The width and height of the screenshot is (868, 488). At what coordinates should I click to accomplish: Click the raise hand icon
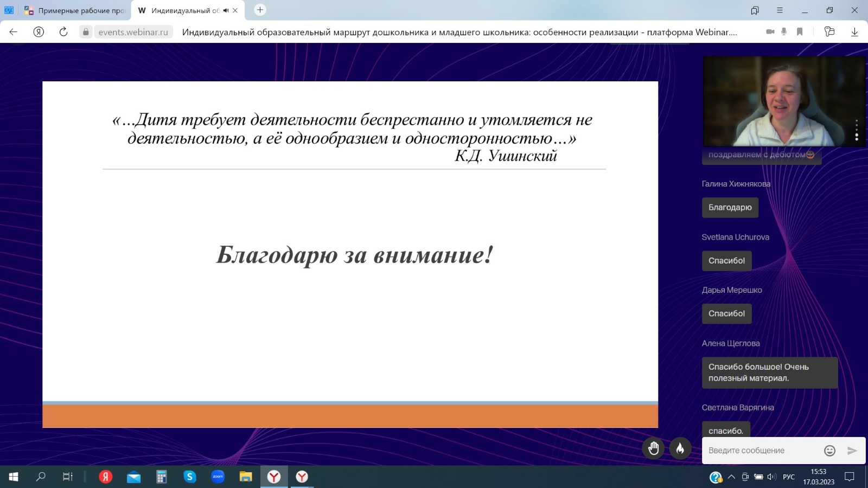tap(653, 448)
